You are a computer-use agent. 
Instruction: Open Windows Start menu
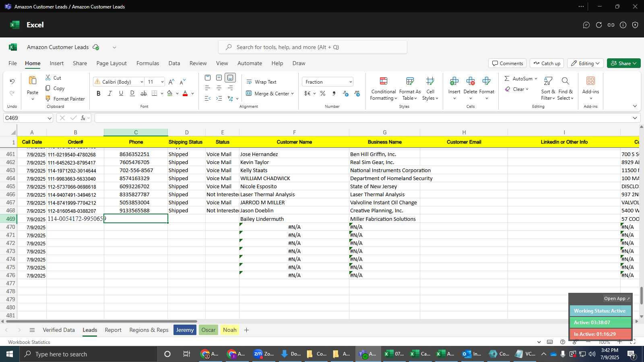point(10,354)
